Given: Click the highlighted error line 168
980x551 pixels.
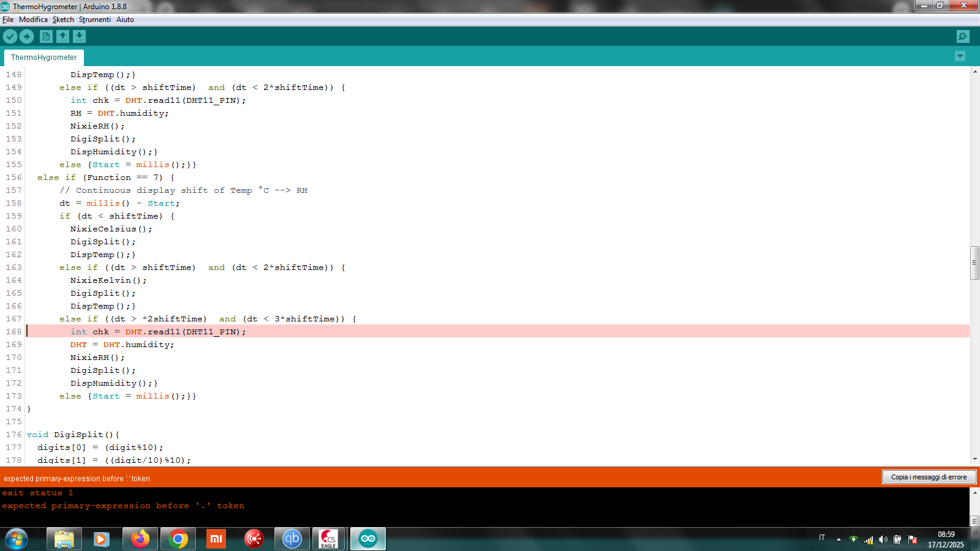Looking at the screenshot, I should [245, 332].
